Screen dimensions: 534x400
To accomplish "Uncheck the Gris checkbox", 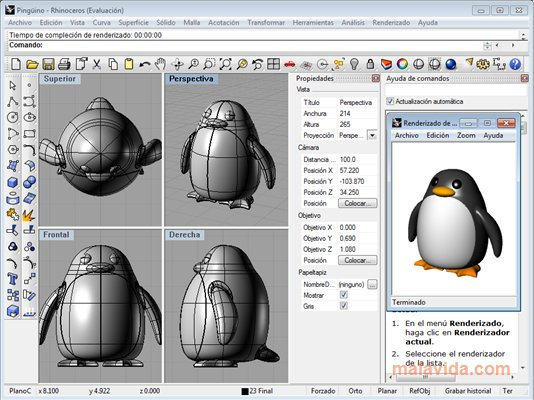I will (344, 306).
